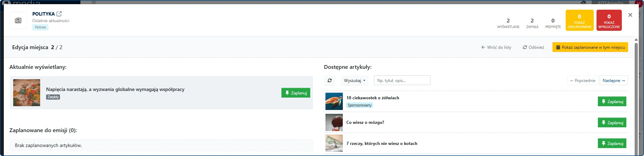644x156 pixels.
Task: Open POLITYKA external link icon
Action: pyautogui.click(x=59, y=14)
